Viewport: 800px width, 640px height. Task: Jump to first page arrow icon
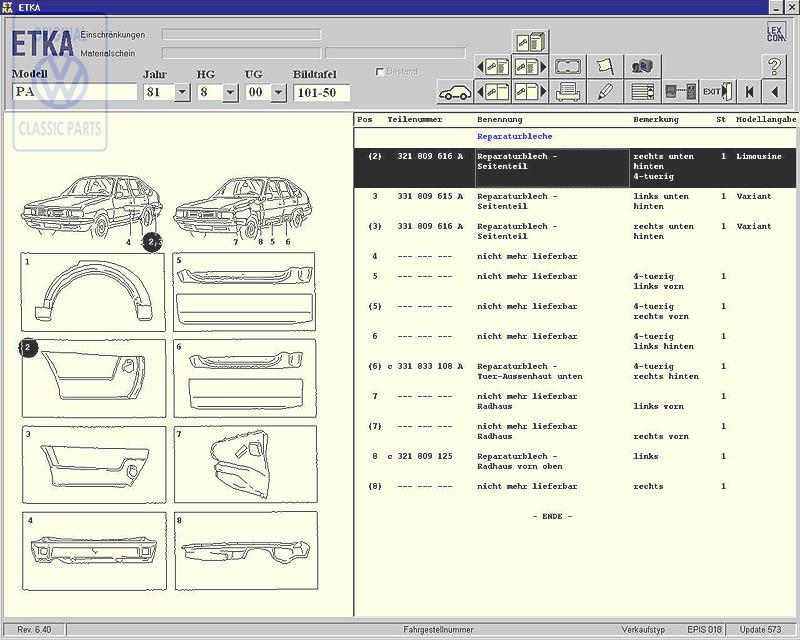[x=749, y=92]
